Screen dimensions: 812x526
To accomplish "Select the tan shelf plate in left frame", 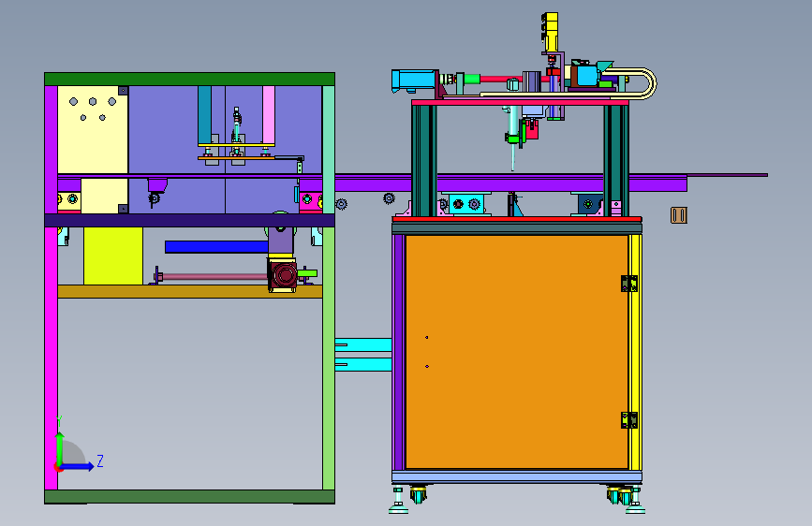I will (x=189, y=291).
